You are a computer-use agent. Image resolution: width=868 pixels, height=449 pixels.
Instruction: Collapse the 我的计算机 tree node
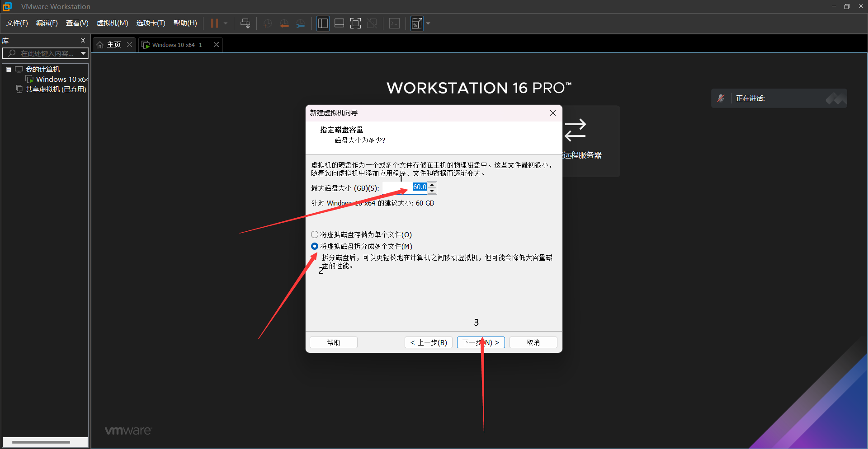(x=9, y=70)
